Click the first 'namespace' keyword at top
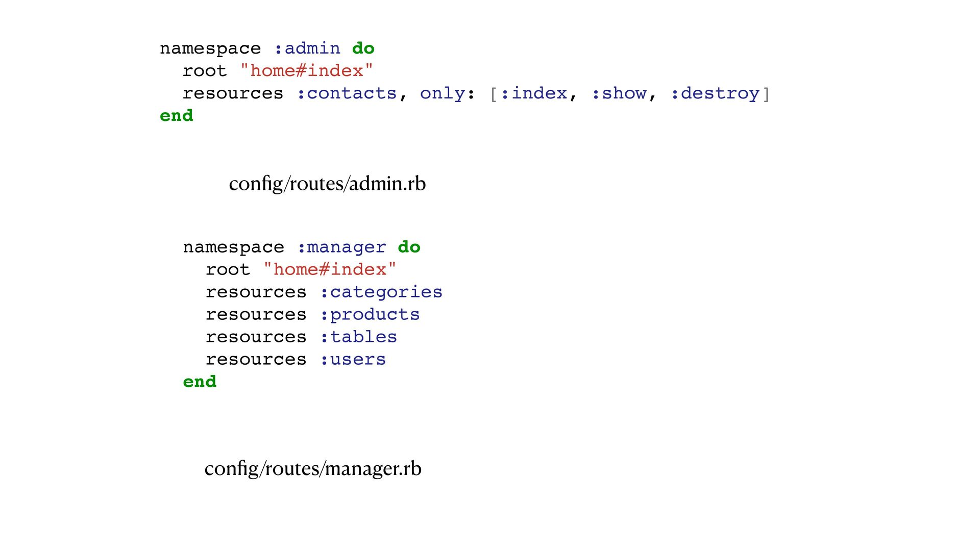The image size is (980, 551). click(x=210, y=48)
